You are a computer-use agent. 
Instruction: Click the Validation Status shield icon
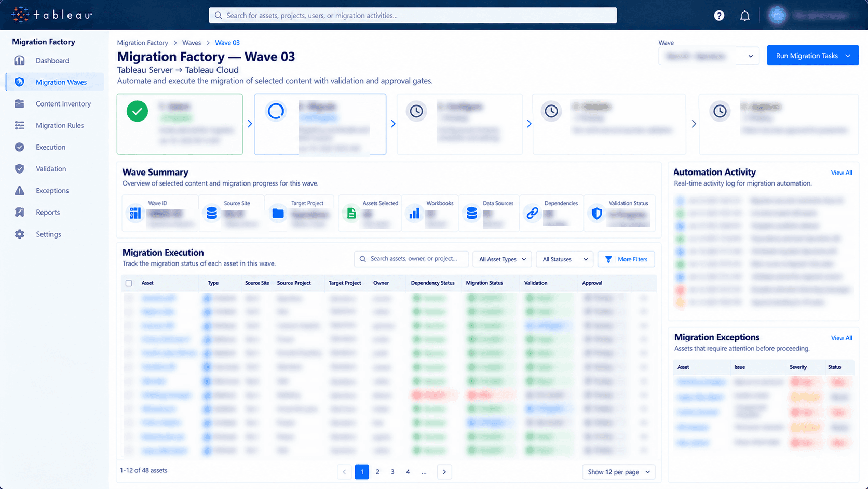tap(597, 213)
